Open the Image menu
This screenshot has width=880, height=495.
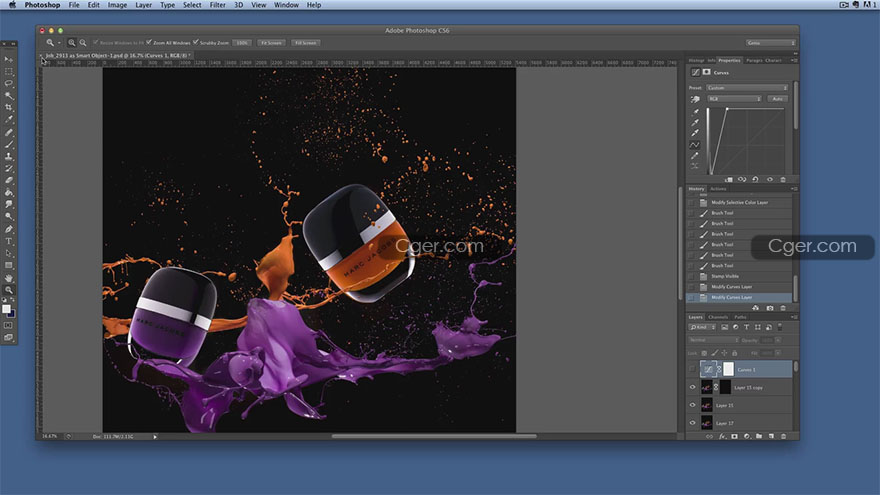point(117,5)
